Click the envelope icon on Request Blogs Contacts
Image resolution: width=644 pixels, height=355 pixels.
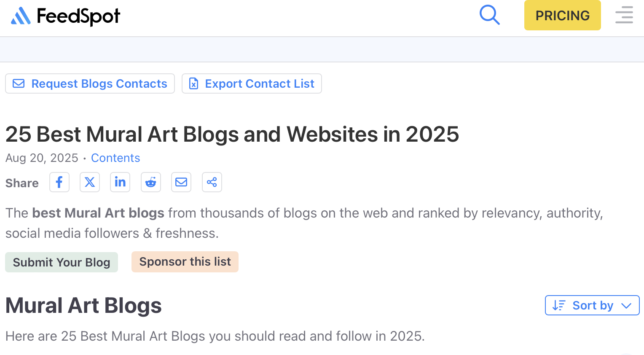(19, 83)
